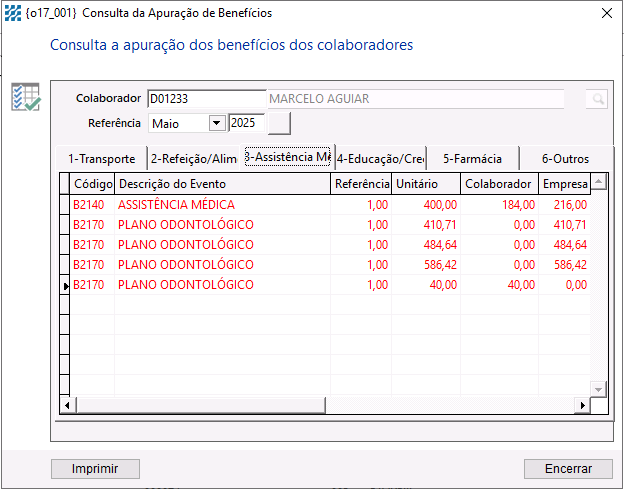
Task: Click the Colaborador code input field
Action: 206,99
